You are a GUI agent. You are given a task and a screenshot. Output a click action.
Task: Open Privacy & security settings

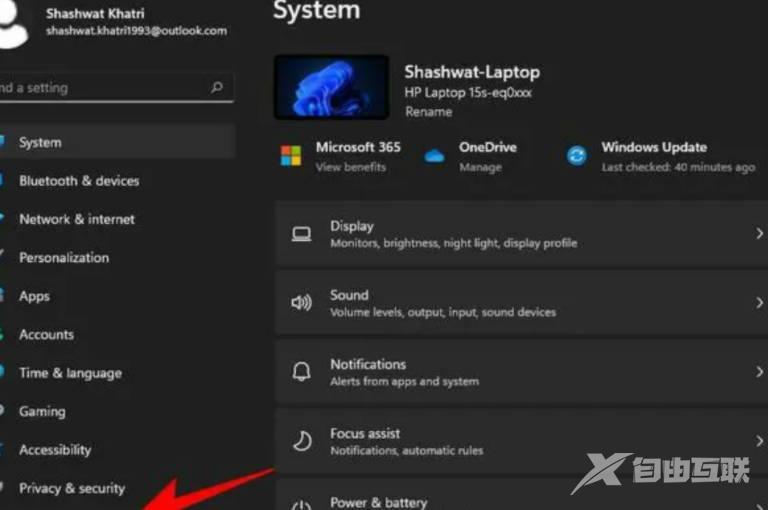pyautogui.click(x=72, y=488)
